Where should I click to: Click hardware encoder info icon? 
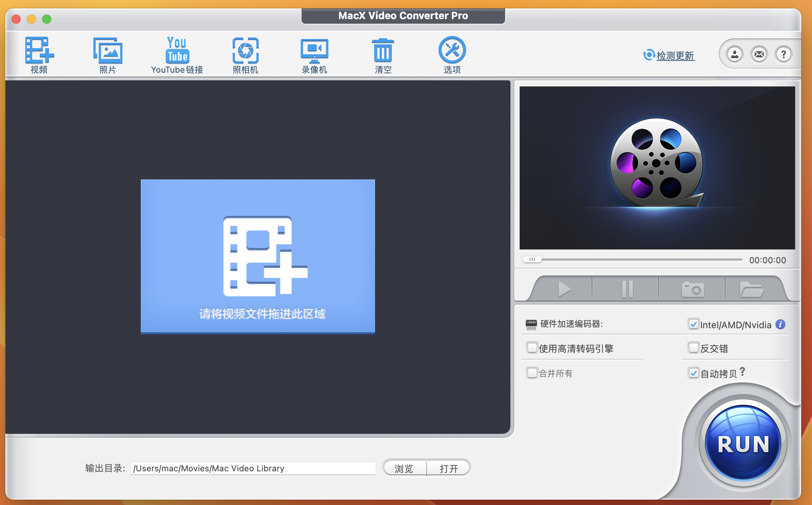coord(781,324)
